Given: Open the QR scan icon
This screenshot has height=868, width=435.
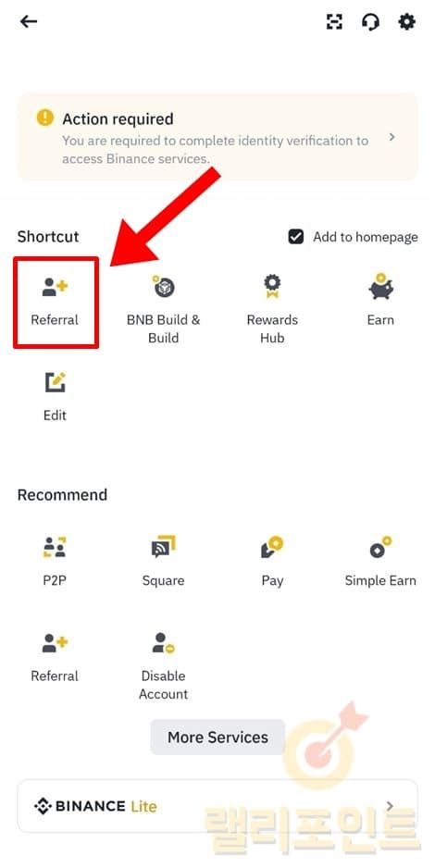Looking at the screenshot, I should pos(334,21).
